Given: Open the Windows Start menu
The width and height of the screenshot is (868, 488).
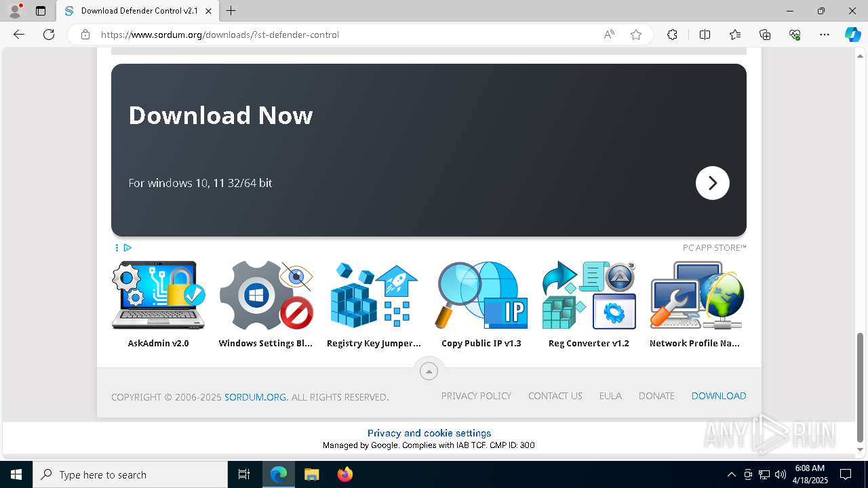Looking at the screenshot, I should [x=16, y=474].
